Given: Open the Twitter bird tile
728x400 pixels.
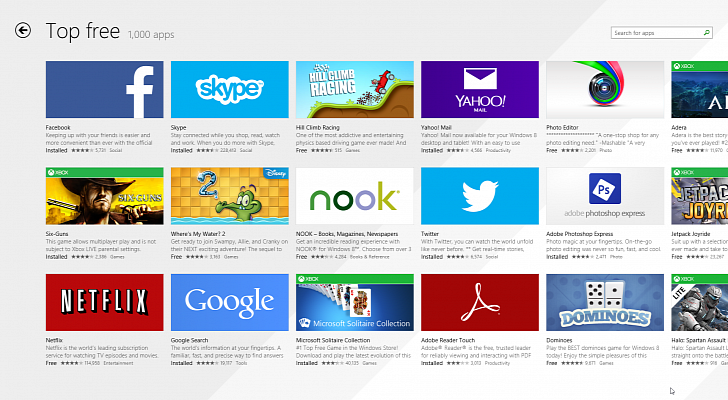Looking at the screenshot, I should click(480, 196).
